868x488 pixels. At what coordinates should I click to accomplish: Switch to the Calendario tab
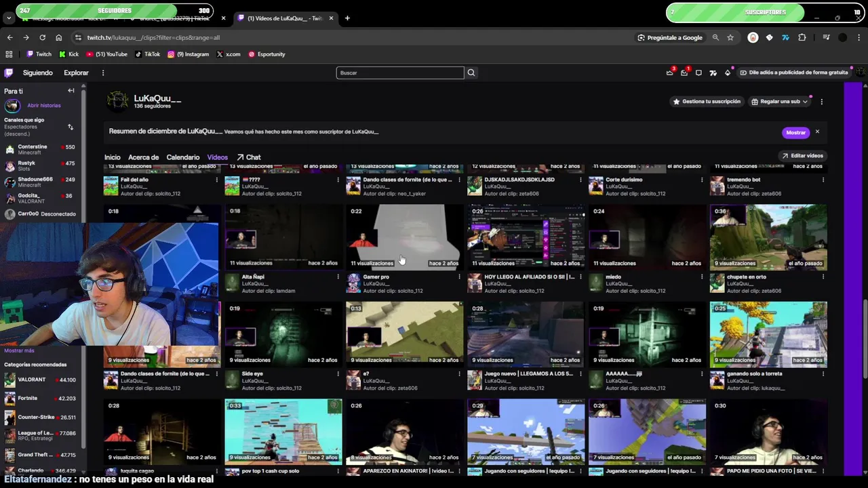(183, 157)
